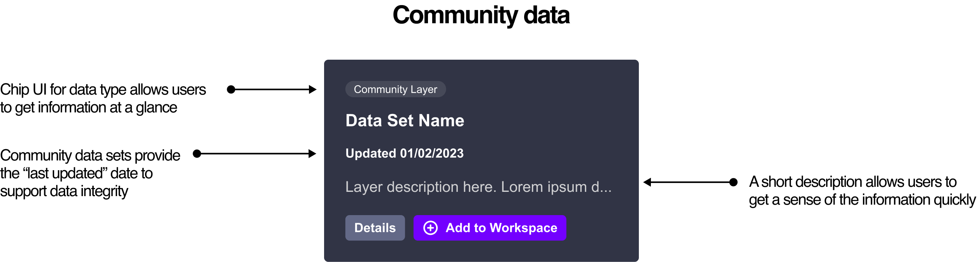
Task: Click the ellipsis ending the description
Action: tap(605, 188)
